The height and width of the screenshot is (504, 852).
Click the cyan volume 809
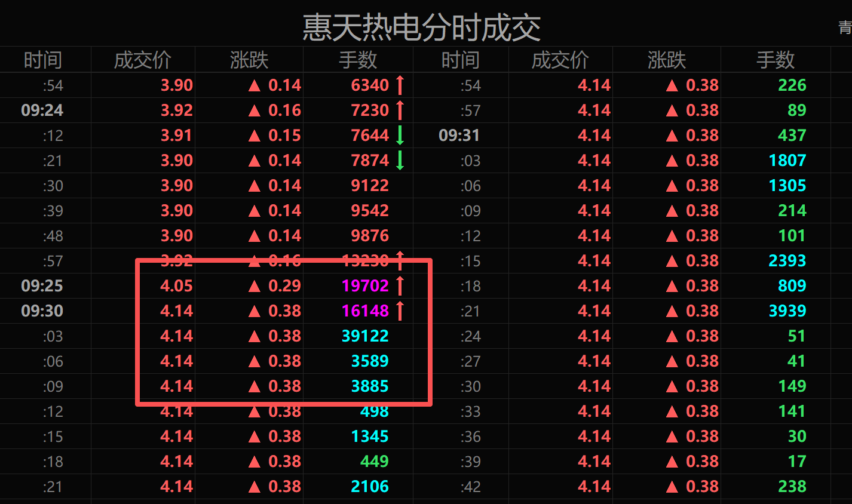pos(792,286)
